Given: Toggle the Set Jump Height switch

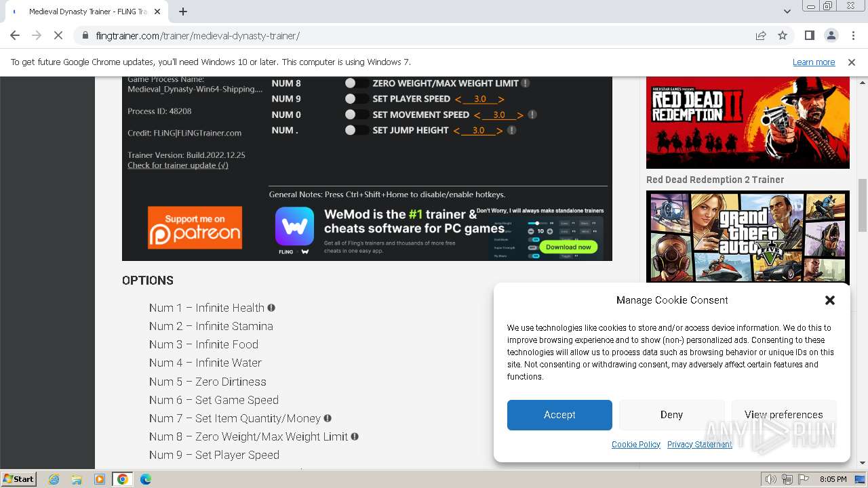Looking at the screenshot, I should pyautogui.click(x=356, y=130).
